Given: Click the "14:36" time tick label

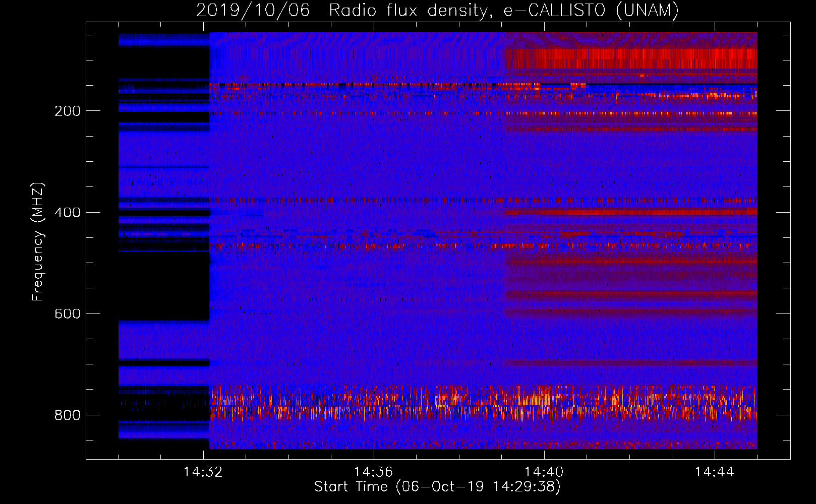Looking at the screenshot, I should click(x=373, y=472).
